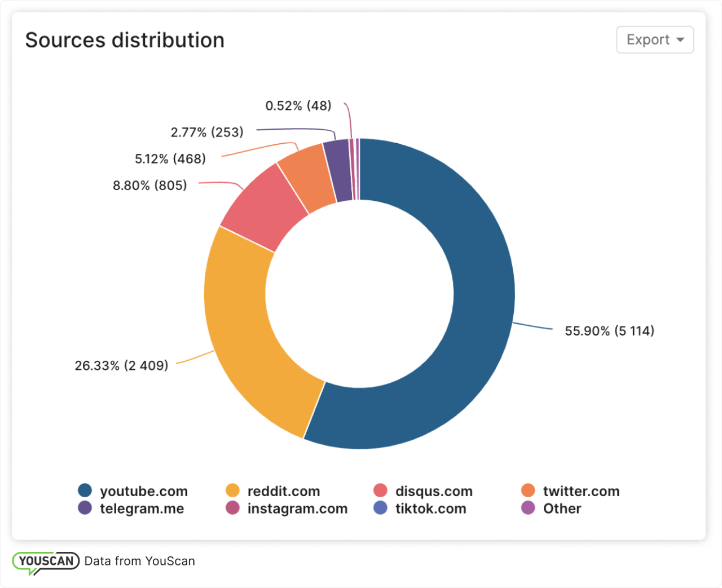Image resolution: width=722 pixels, height=588 pixels.
Task: Toggle the disqus.com legend dot
Action: (x=381, y=490)
